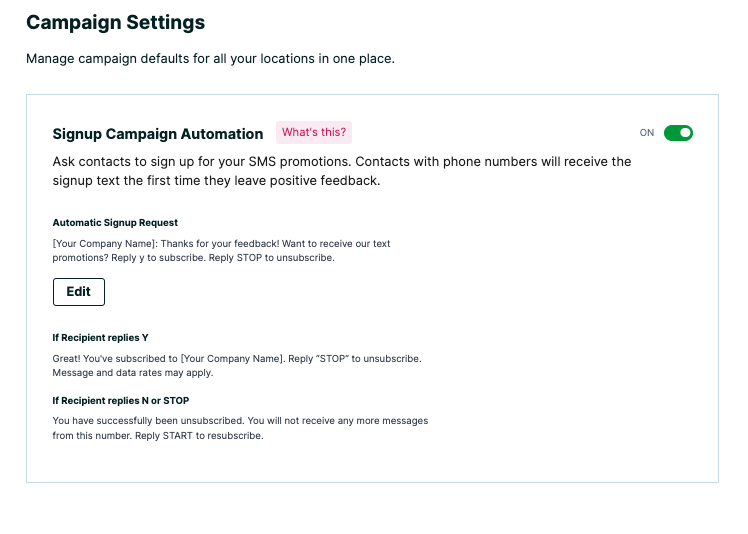Click the Automatic Signup Request label
This screenshot has height=534, width=748.
pos(115,223)
